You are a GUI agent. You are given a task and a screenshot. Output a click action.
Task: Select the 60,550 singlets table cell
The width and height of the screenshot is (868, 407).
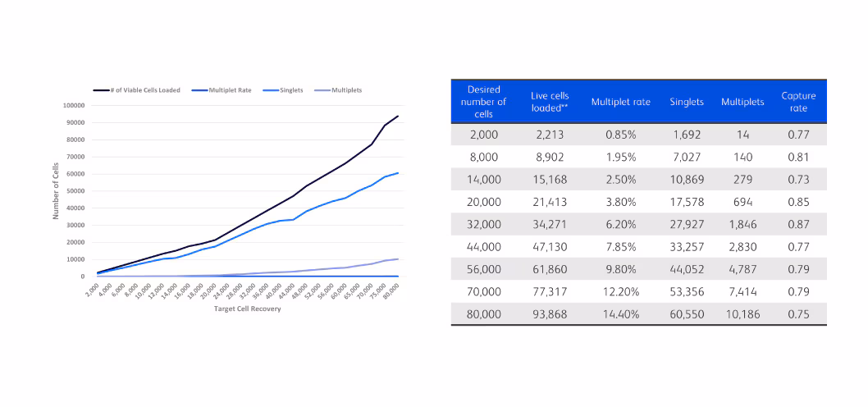686,314
